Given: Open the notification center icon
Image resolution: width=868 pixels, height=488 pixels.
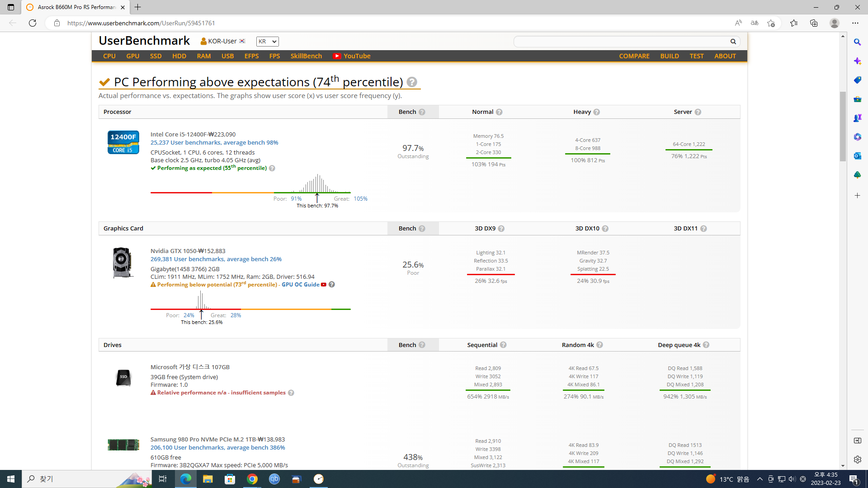Looking at the screenshot, I should pyautogui.click(x=854, y=479).
